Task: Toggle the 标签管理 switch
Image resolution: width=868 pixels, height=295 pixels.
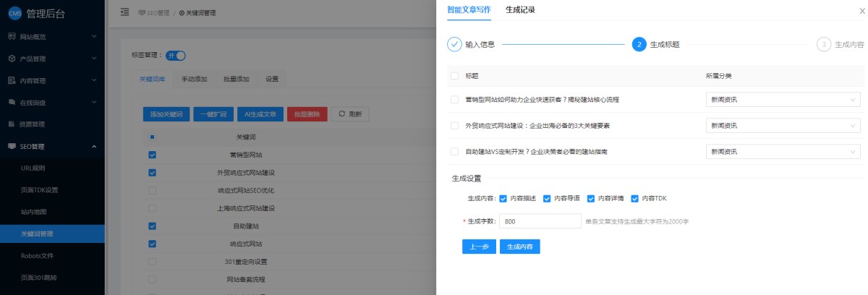Action: [176, 55]
